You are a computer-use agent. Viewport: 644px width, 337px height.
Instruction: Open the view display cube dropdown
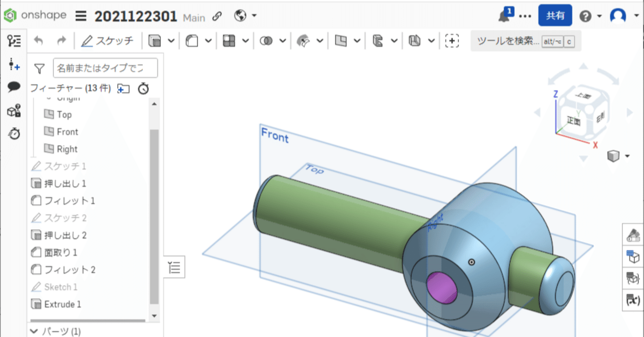pyautogui.click(x=618, y=156)
